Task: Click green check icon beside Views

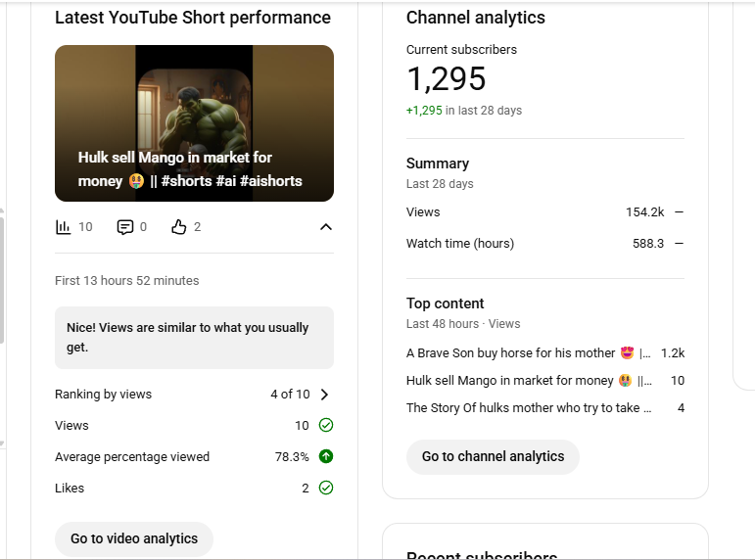Action: coord(326,426)
